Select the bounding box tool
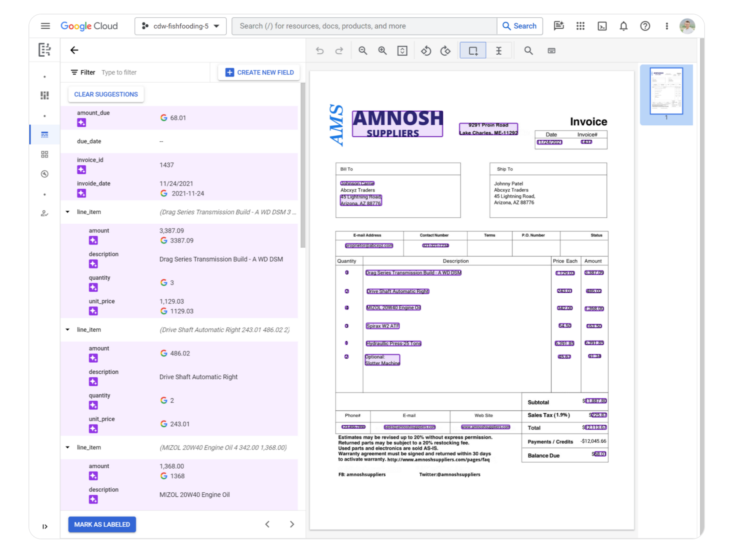756x555 pixels. pos(473,51)
